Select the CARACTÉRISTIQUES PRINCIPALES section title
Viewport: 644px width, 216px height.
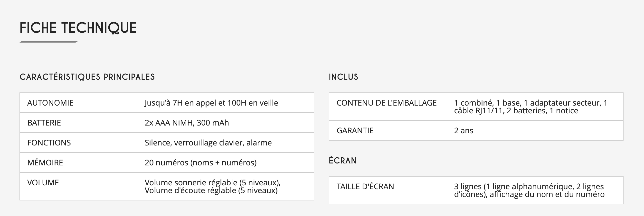coord(87,77)
